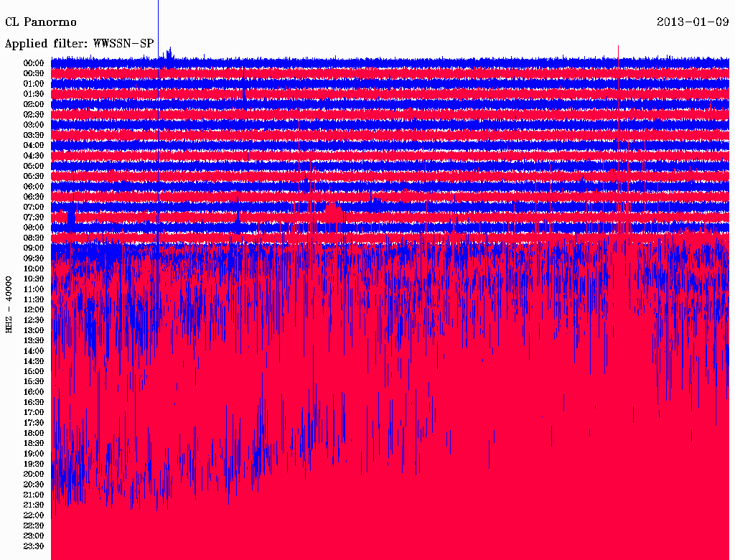Click the 11:00 time label

point(34,289)
